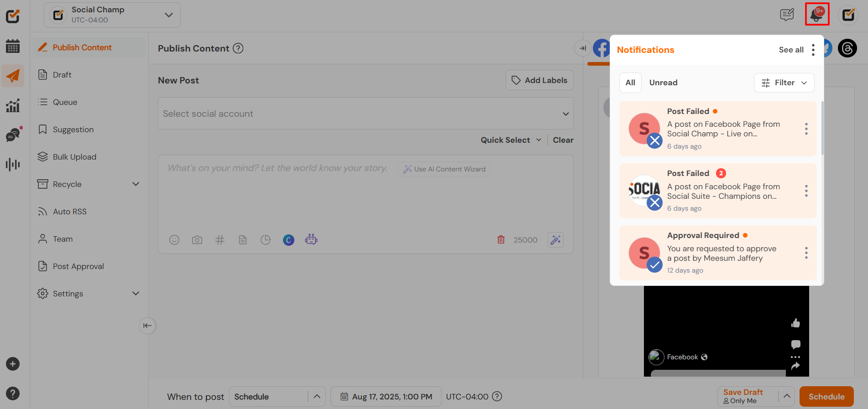This screenshot has height=409, width=868.
Task: Select the paper plane publish icon
Action: [x=13, y=76]
